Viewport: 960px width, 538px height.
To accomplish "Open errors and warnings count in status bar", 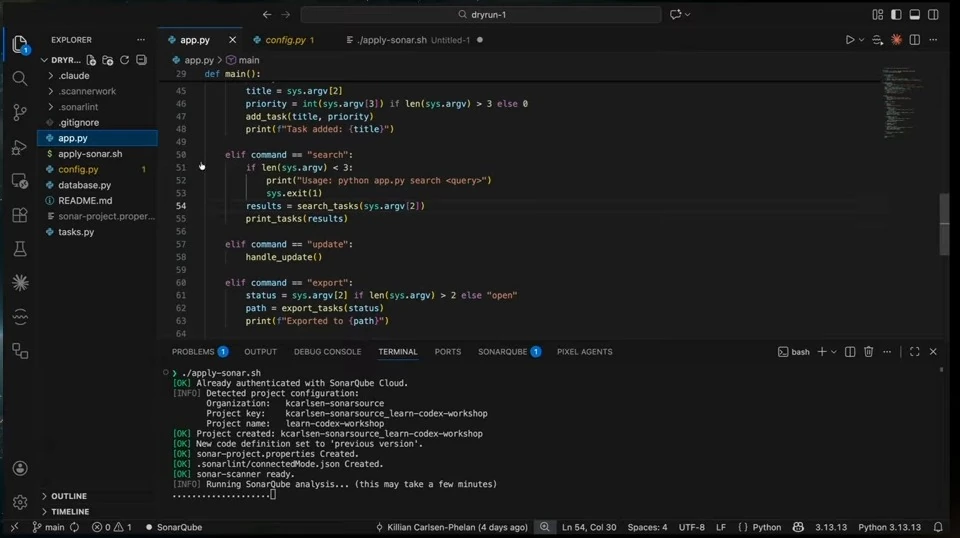I will point(111,527).
